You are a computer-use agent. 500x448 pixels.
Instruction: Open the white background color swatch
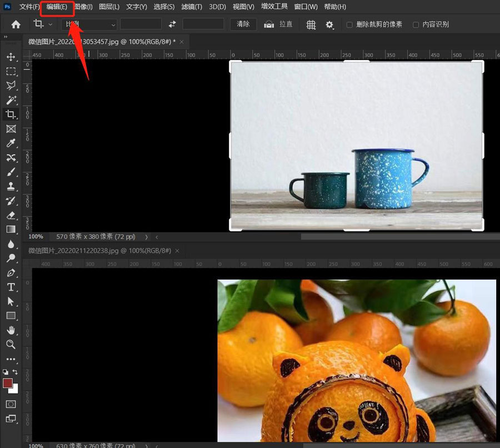click(14, 390)
